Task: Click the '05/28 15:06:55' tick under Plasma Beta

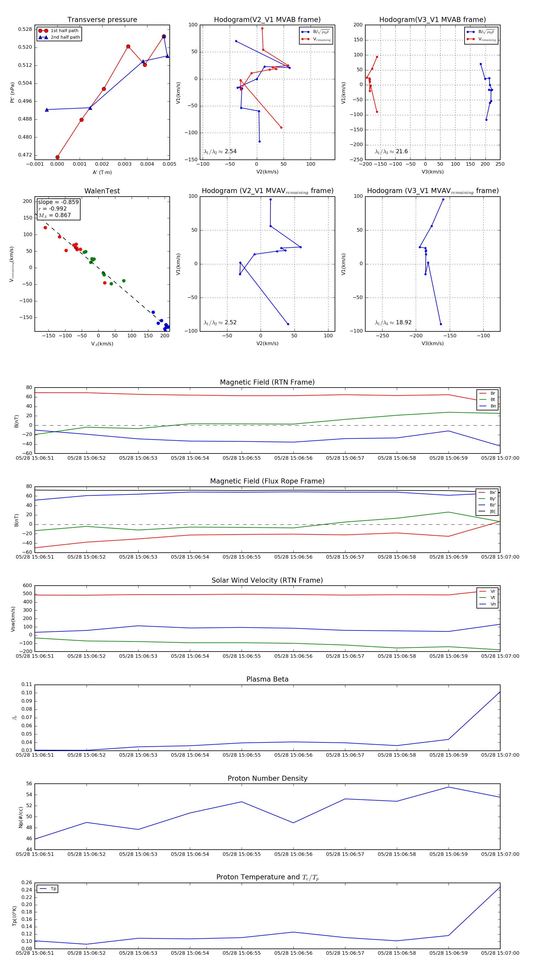Action: point(242,755)
